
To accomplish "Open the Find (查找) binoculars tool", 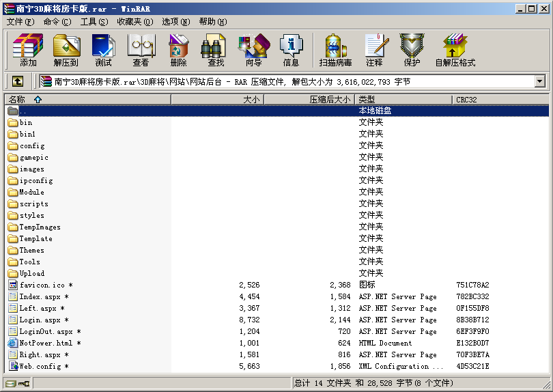I will [216, 50].
